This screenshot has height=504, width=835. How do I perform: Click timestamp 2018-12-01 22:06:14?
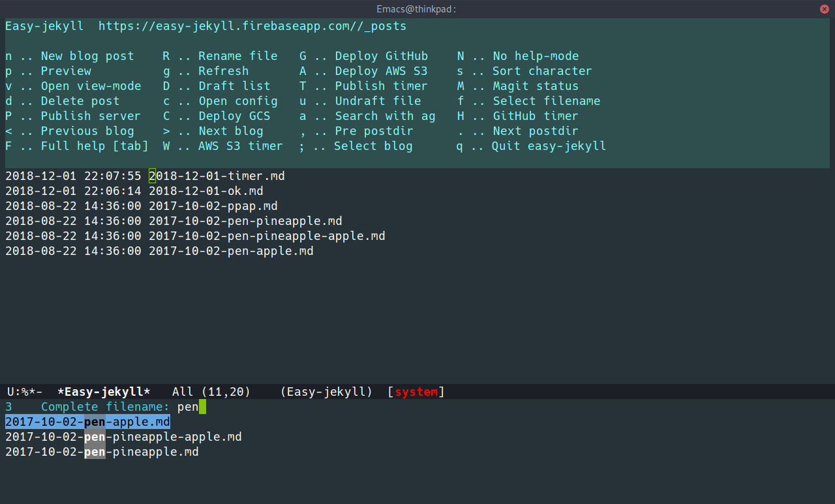tap(73, 191)
